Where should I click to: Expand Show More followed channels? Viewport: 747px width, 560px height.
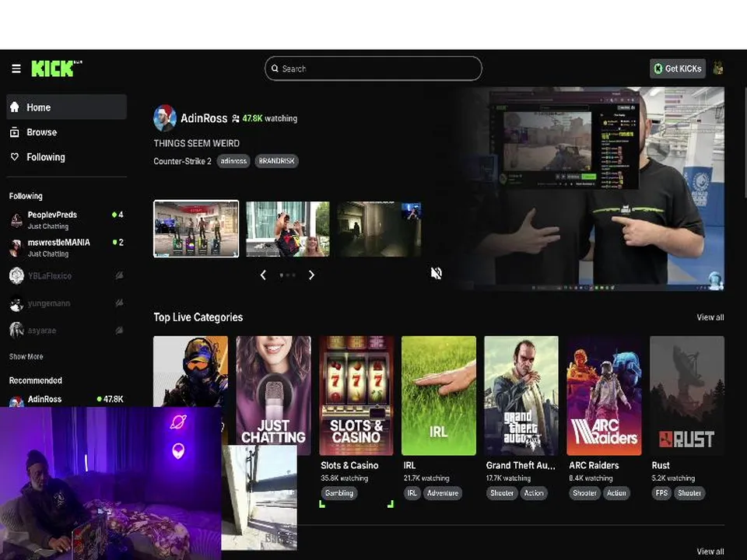(x=26, y=356)
